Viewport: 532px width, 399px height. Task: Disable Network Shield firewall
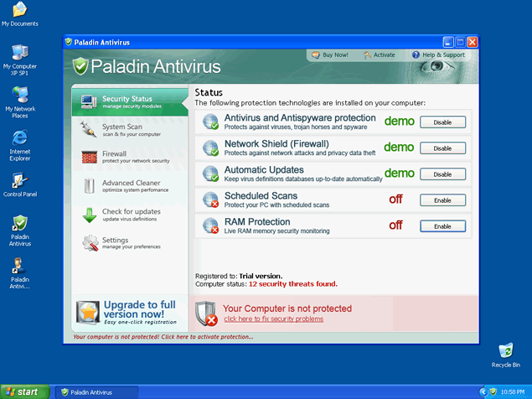tap(442, 148)
